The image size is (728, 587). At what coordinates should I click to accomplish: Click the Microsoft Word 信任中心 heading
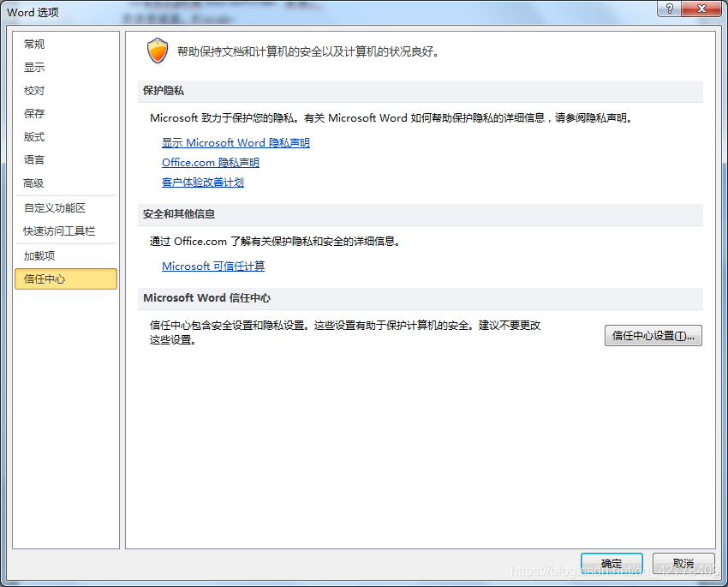pyautogui.click(x=206, y=298)
